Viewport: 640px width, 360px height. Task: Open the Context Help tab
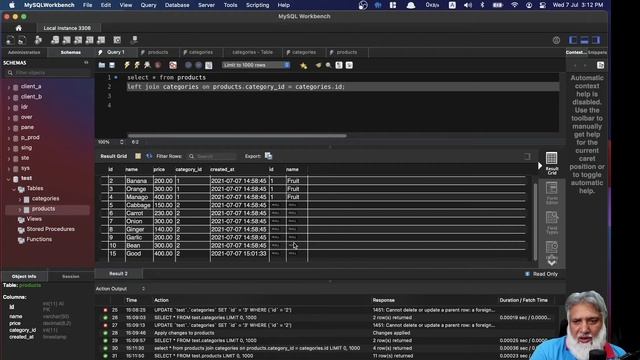576,52
